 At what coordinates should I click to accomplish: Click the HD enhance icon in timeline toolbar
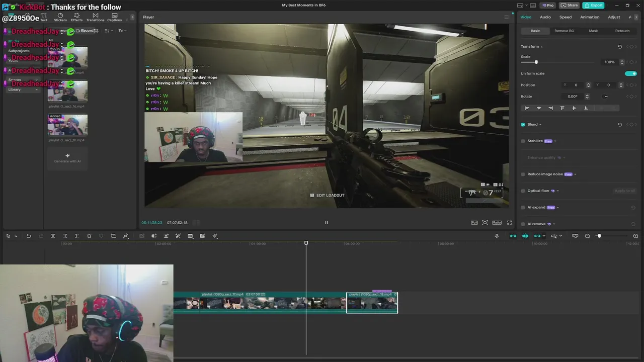tap(190, 236)
